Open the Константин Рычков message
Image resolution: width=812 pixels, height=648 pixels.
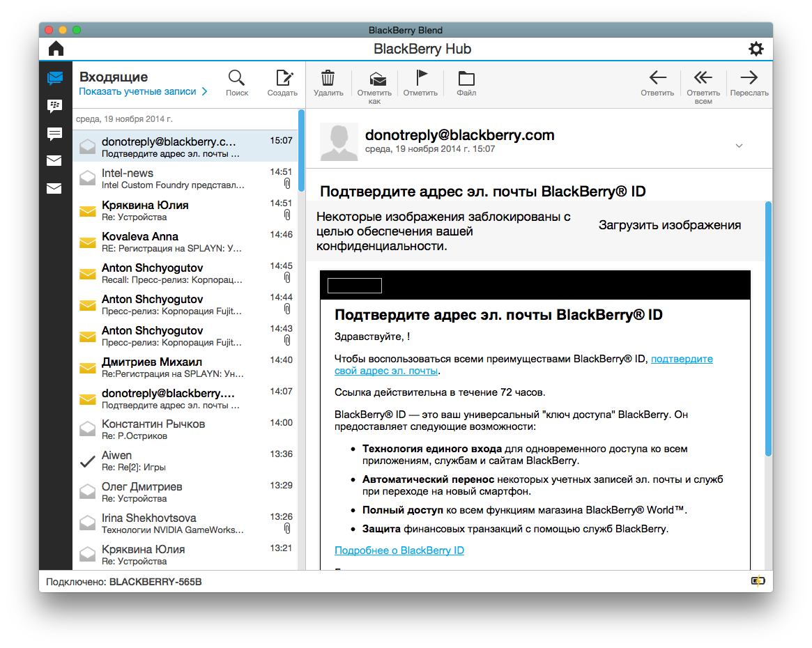(185, 430)
